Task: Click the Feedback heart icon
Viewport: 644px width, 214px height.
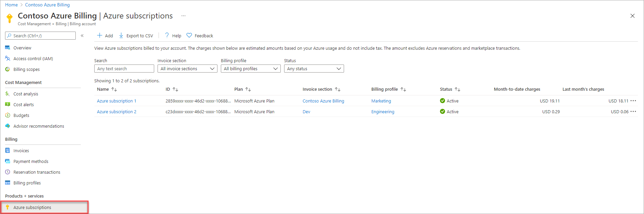Action: click(189, 35)
